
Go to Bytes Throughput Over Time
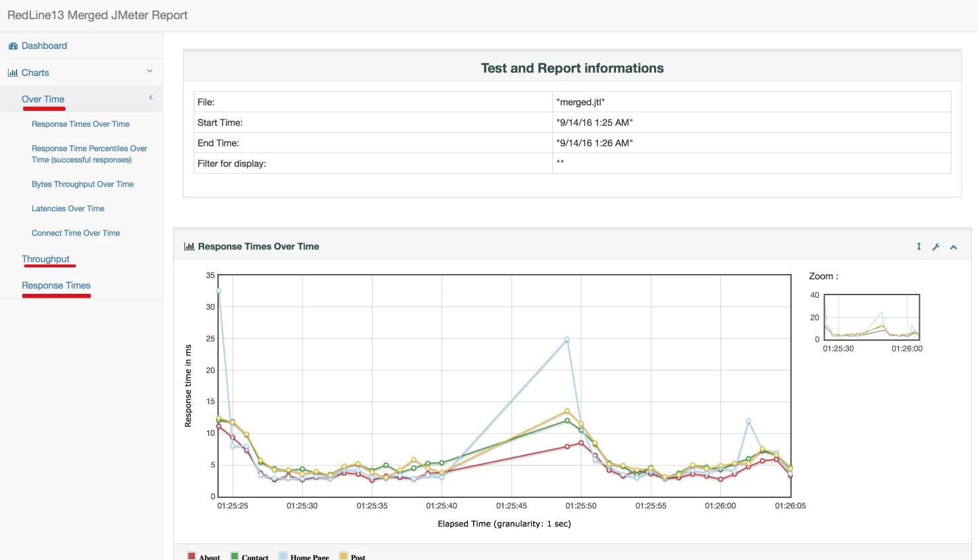click(x=83, y=184)
